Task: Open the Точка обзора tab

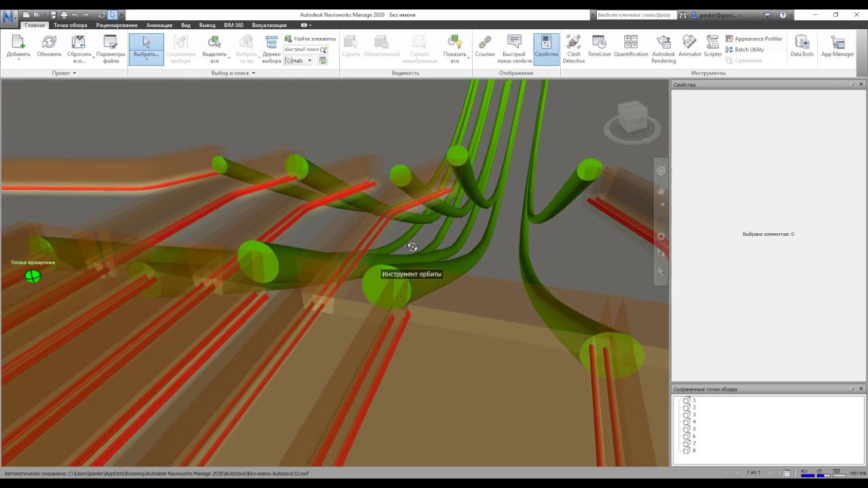Action: pyautogui.click(x=71, y=25)
